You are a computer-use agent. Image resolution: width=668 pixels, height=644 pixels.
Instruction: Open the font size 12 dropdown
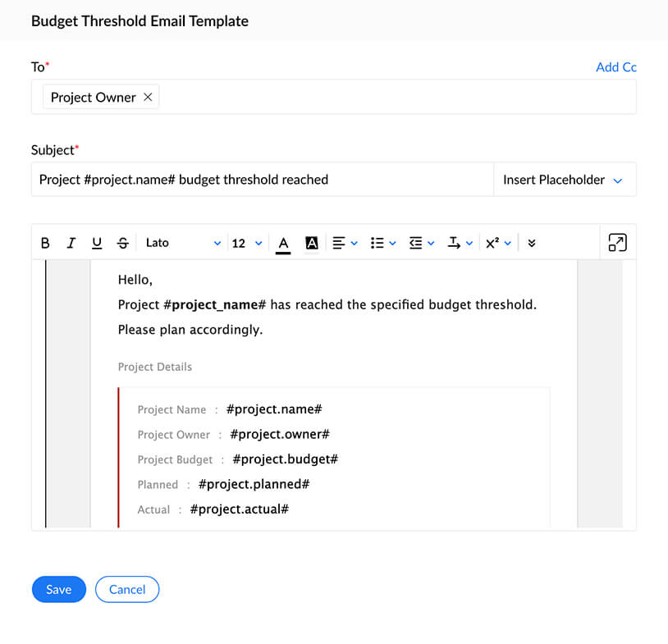tap(247, 243)
